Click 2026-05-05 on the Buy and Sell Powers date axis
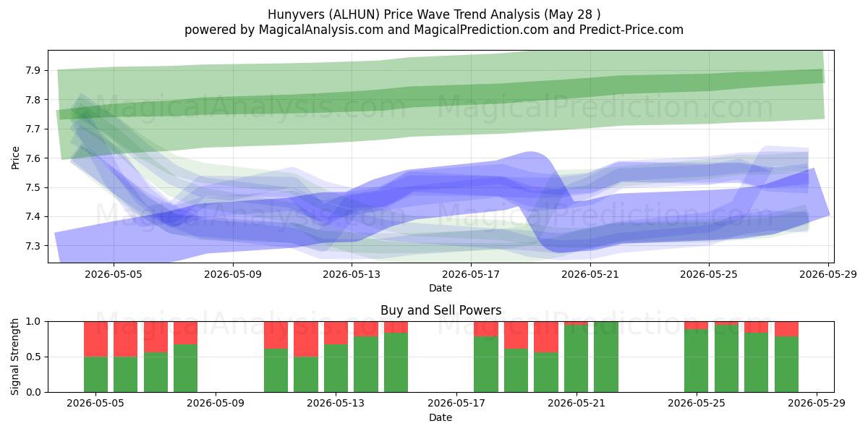 (x=96, y=403)
